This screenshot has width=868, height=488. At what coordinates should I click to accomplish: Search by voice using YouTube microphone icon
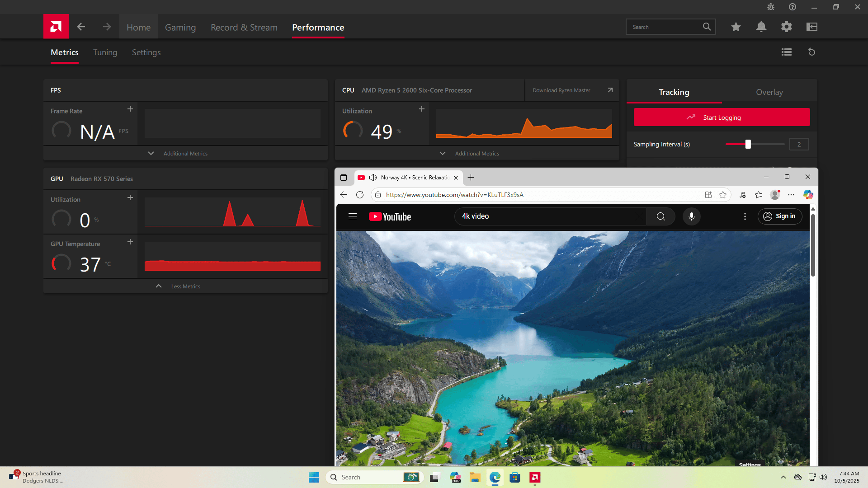coord(691,216)
